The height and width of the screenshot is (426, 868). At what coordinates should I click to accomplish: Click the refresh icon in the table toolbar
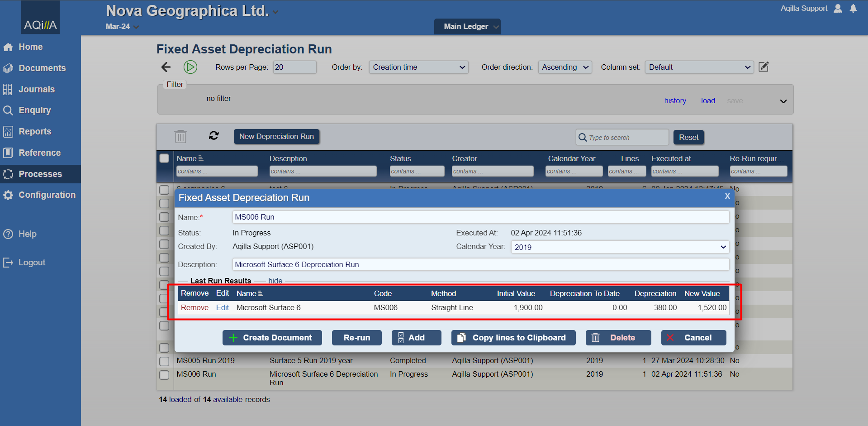(x=213, y=136)
